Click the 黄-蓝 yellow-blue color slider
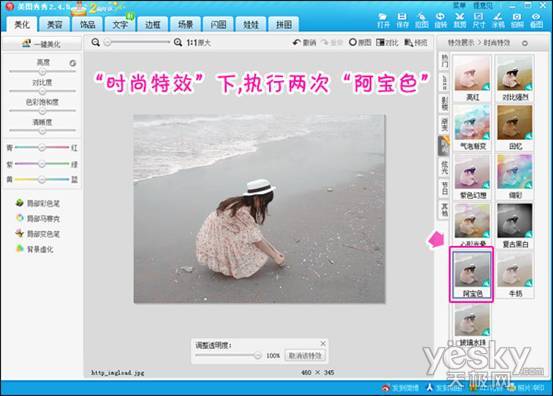This screenshot has width=553, height=396. 42,179
